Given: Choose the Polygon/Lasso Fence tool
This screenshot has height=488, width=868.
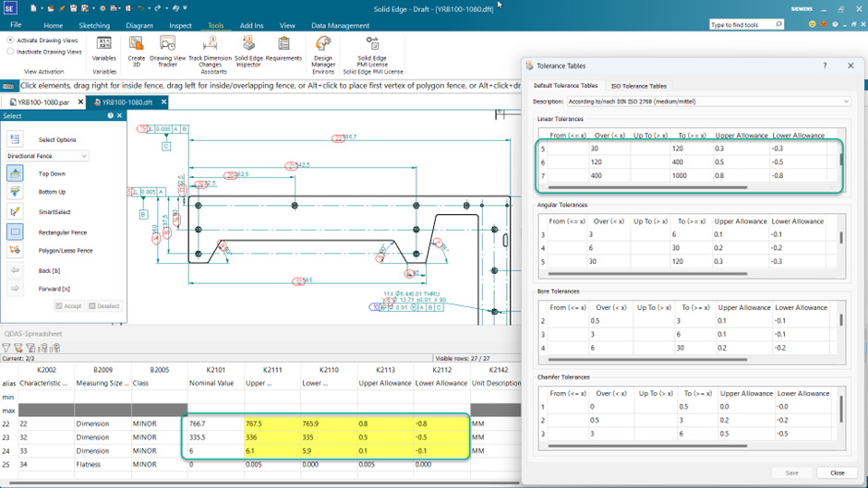Looking at the screenshot, I should click(15, 250).
